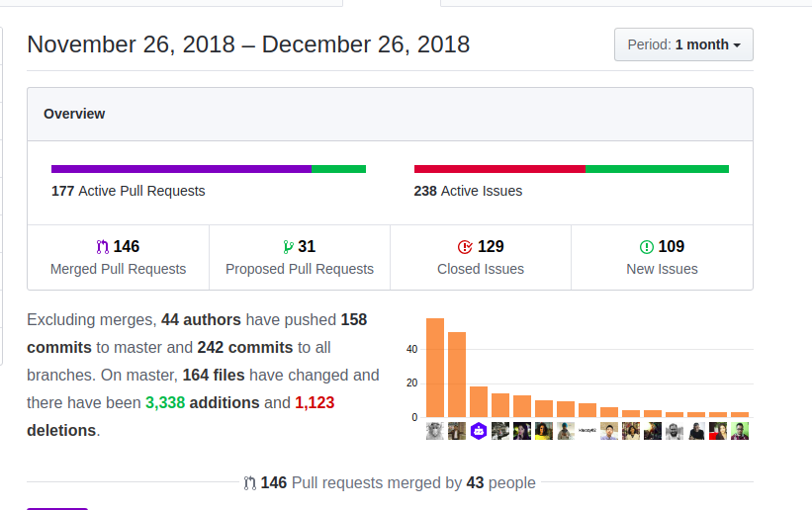This screenshot has height=510, width=812.
Task: Select the avatar with the teal hat
Action: [x=566, y=431]
